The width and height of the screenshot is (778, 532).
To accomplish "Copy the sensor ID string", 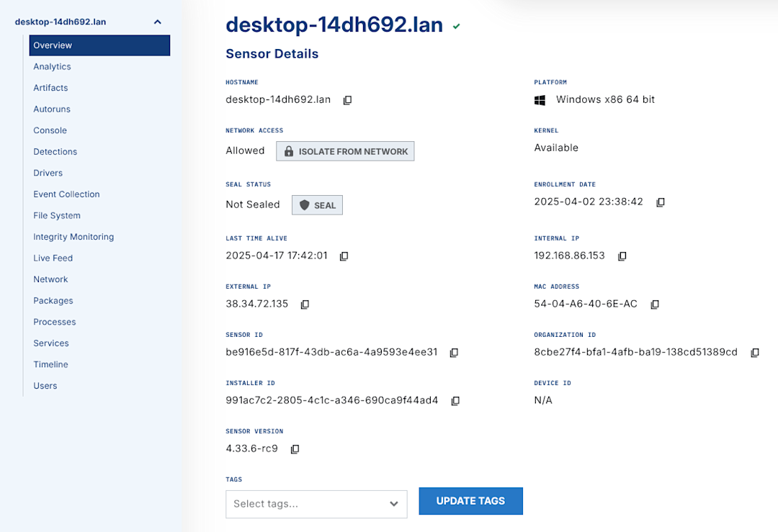I will tap(455, 352).
